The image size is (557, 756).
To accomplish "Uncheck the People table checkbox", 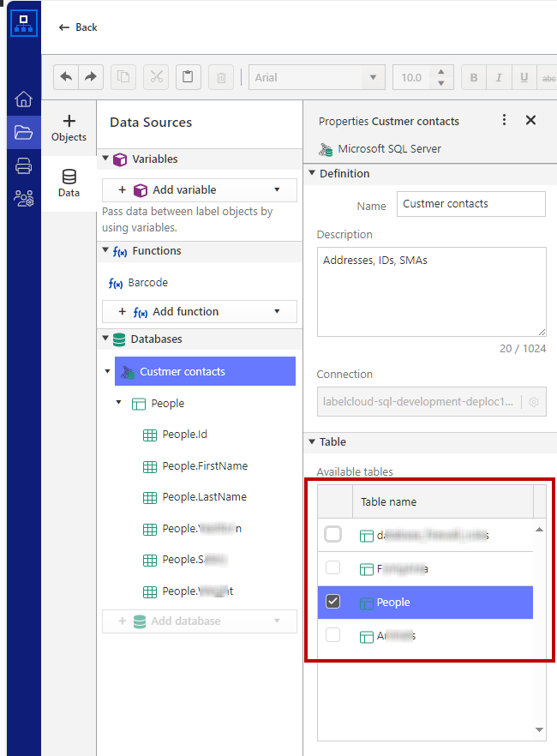I will pyautogui.click(x=333, y=602).
